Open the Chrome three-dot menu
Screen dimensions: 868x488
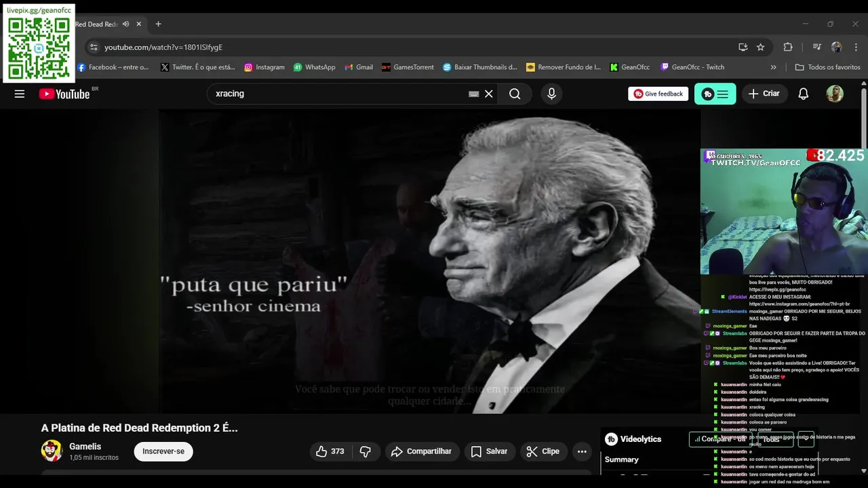click(x=856, y=47)
